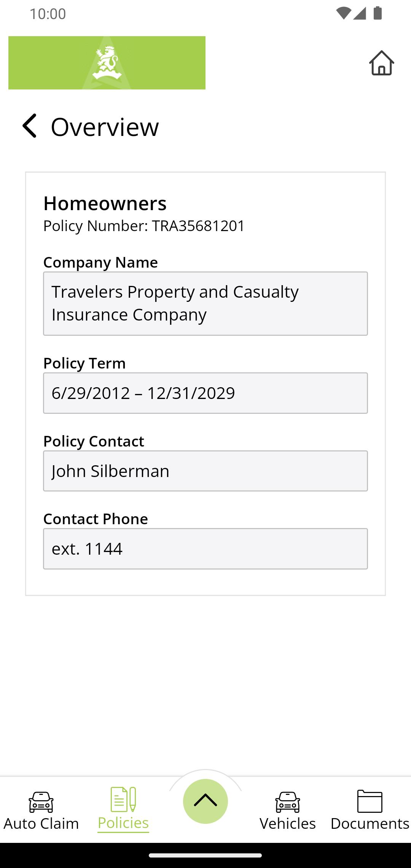This screenshot has width=411, height=868.
Task: Select the Company Name field
Action: [x=205, y=303]
